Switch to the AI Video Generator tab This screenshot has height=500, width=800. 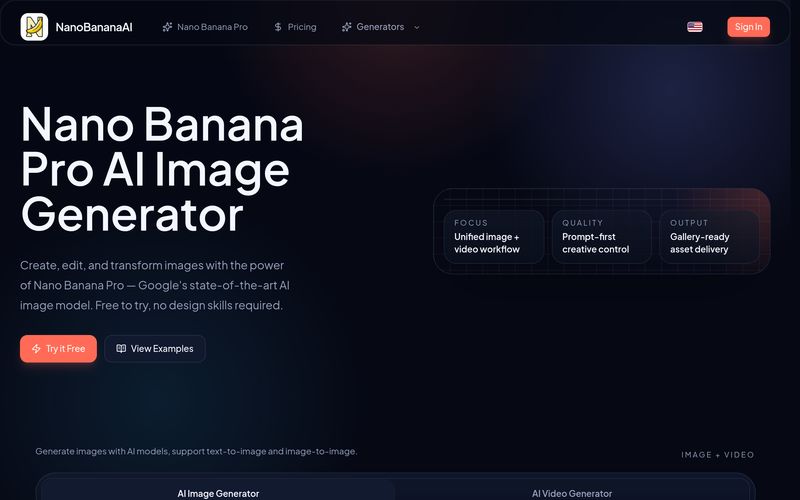click(x=572, y=493)
